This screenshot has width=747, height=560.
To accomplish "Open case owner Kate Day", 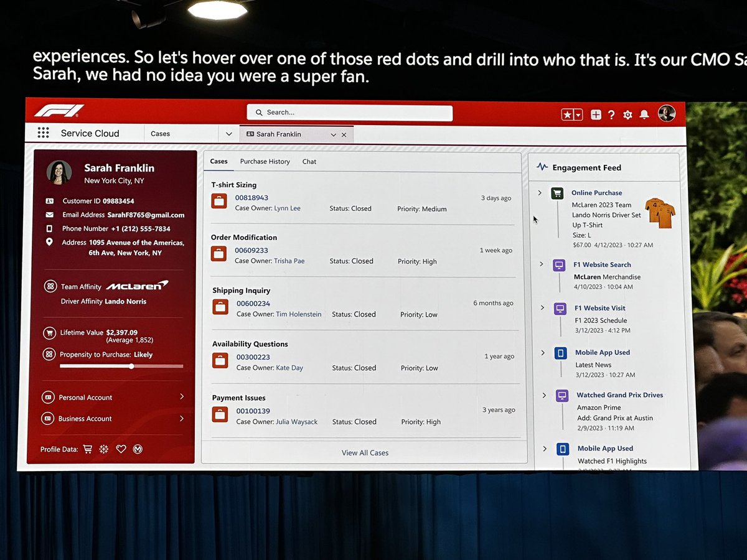I will 289,368.
